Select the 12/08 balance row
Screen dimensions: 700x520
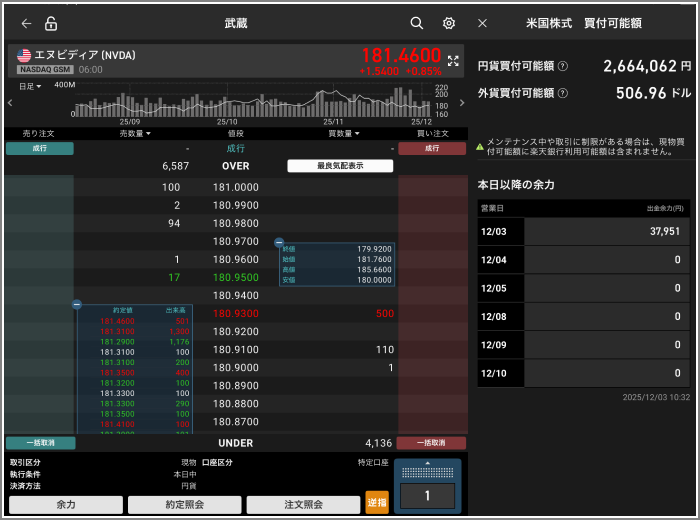coord(584,316)
